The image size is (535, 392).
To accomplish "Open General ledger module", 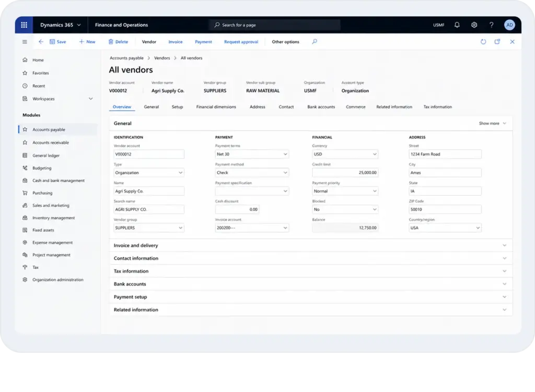I will (46, 156).
